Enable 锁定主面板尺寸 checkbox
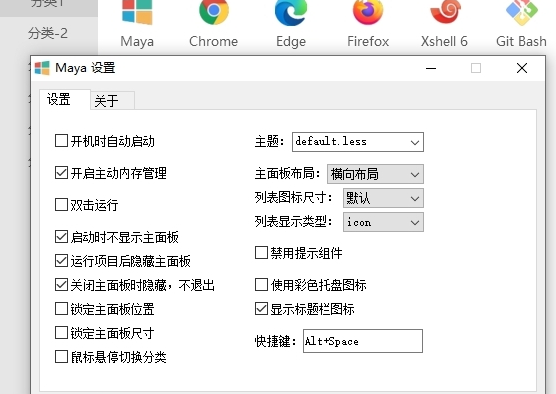The width and height of the screenshot is (556, 394). 61,333
